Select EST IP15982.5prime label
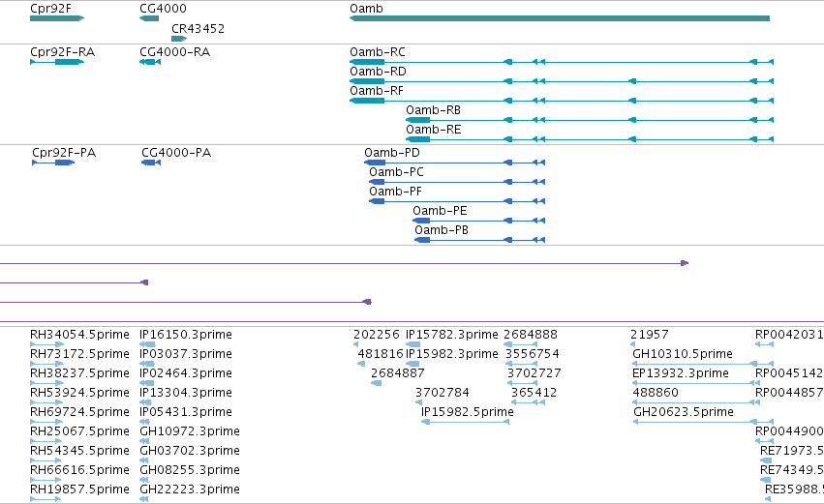 click(x=467, y=412)
